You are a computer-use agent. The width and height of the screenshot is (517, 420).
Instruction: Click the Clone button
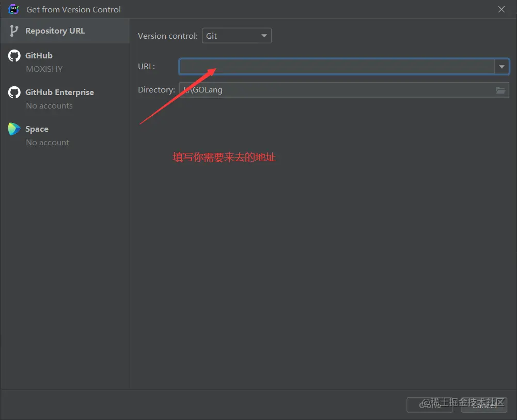pos(430,405)
